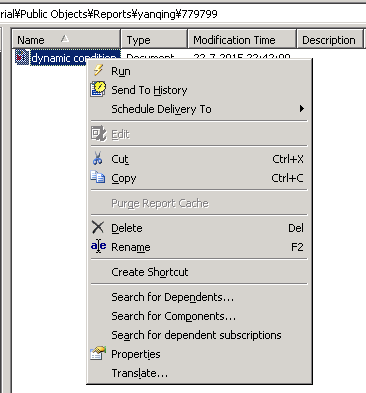Select the dynamic condition document icon
The image size is (366, 393).
coord(22,58)
